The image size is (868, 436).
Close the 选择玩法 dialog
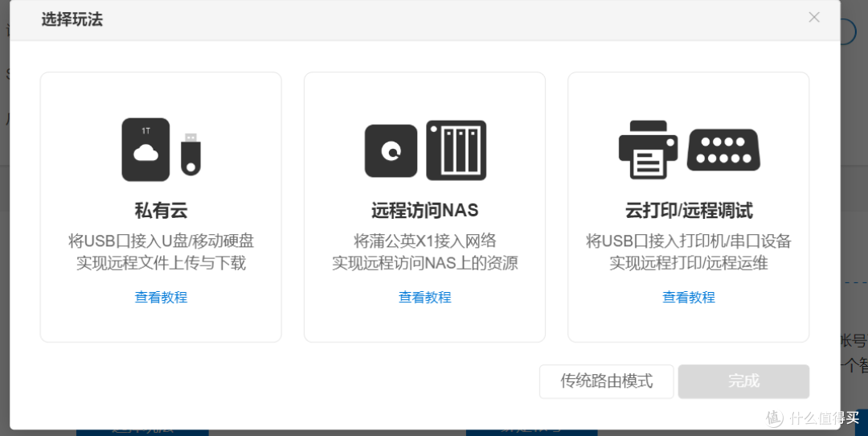tap(813, 17)
